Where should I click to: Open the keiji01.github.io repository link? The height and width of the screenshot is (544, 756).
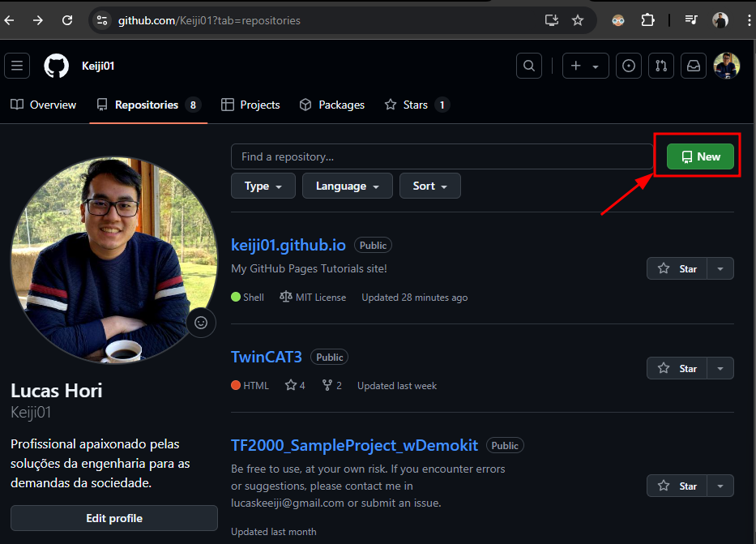pyautogui.click(x=288, y=245)
